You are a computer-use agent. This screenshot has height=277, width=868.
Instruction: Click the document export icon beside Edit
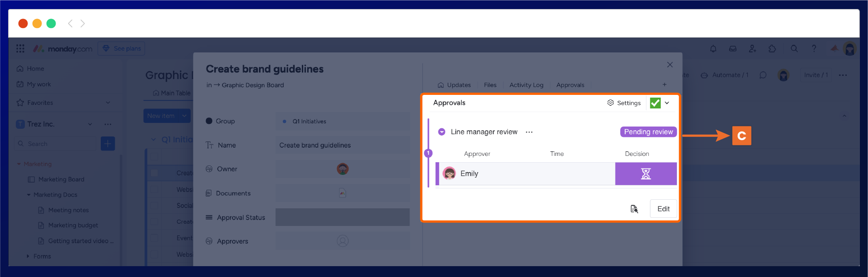click(634, 209)
